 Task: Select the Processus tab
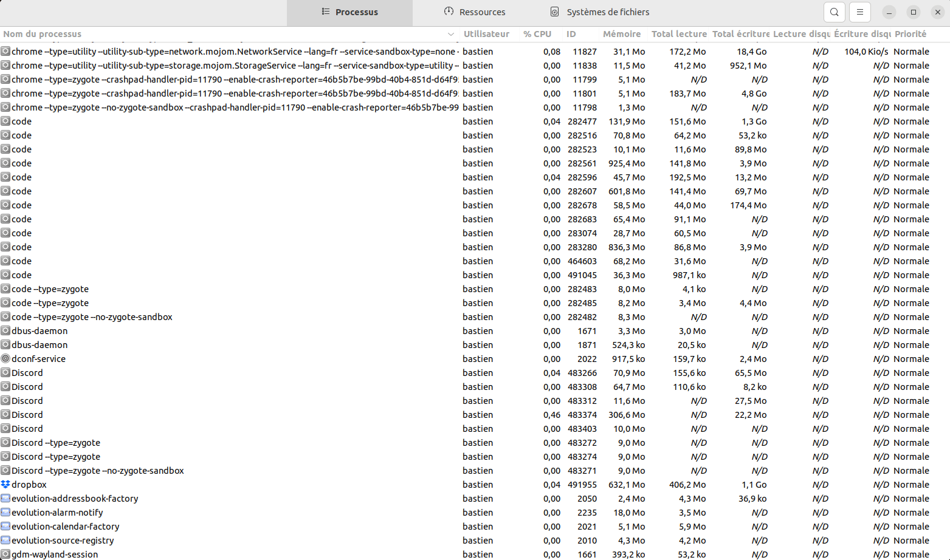click(349, 12)
